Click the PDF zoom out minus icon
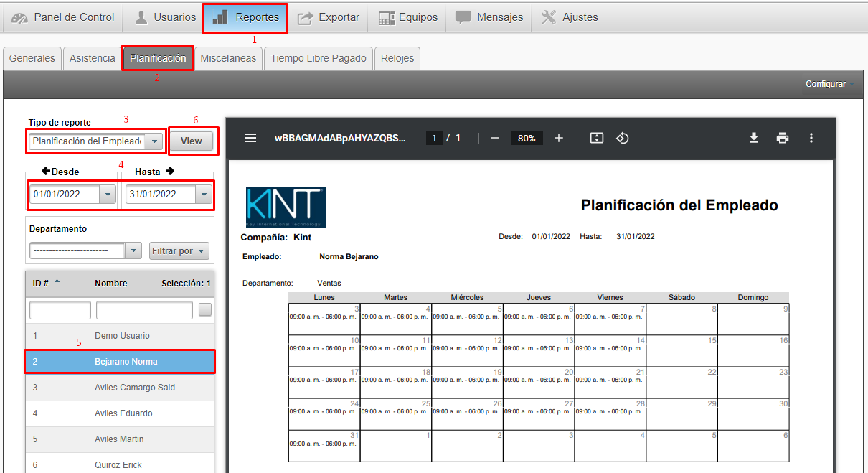 click(494, 138)
